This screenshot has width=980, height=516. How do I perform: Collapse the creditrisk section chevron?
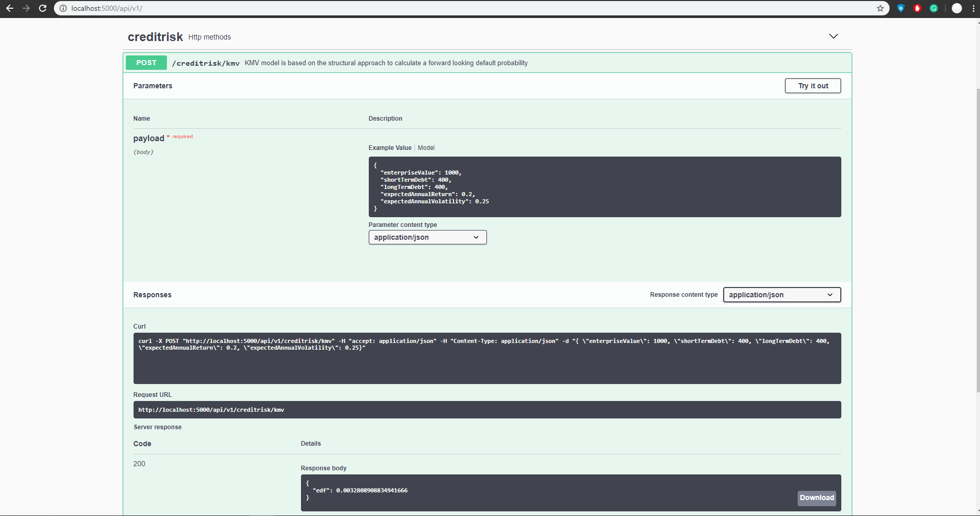(x=833, y=36)
